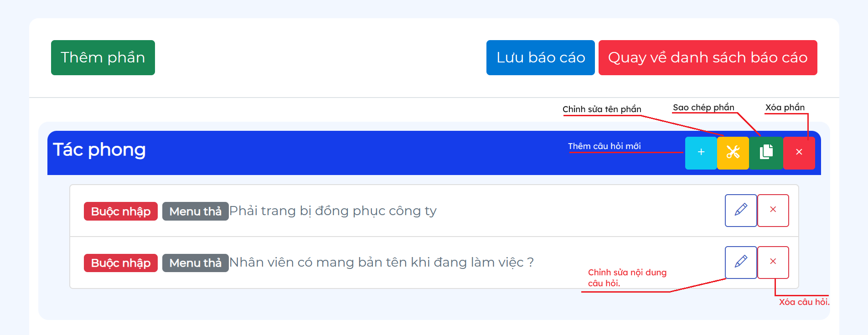
Task: Click the 'Thêm câu hỏi mới' annotation label
Action: [604, 146]
